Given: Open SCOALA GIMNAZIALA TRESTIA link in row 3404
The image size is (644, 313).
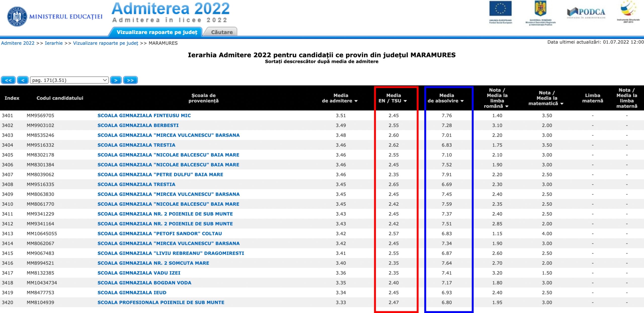Looking at the screenshot, I should [x=136, y=145].
